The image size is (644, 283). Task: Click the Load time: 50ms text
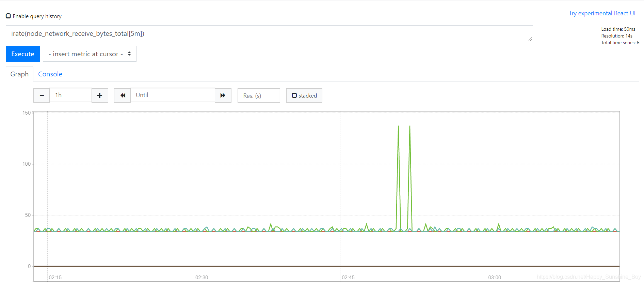coord(618,29)
